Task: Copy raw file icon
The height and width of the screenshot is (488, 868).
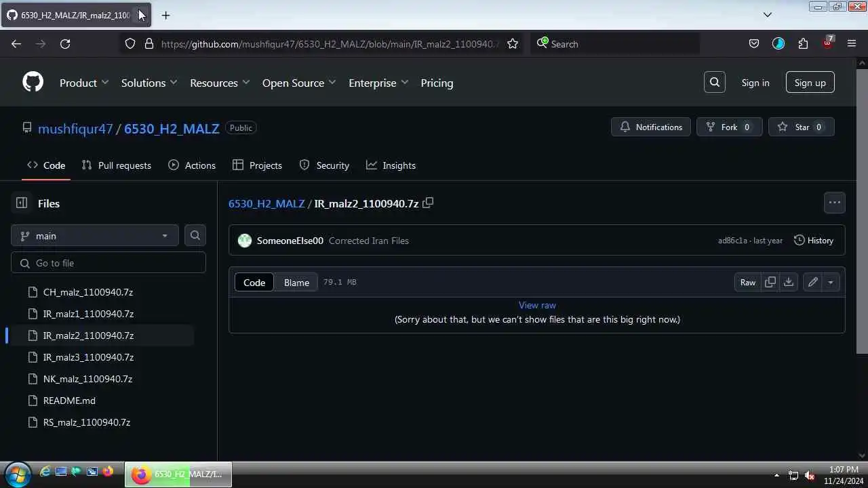Action: point(770,282)
